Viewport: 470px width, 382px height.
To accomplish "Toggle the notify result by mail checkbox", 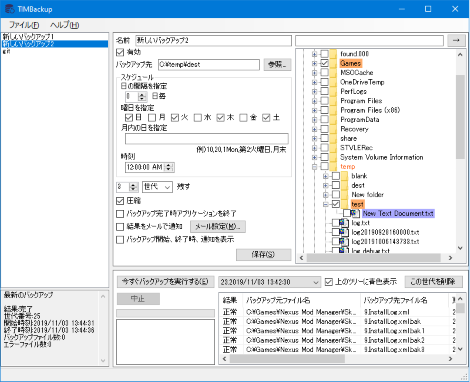I will (x=120, y=227).
